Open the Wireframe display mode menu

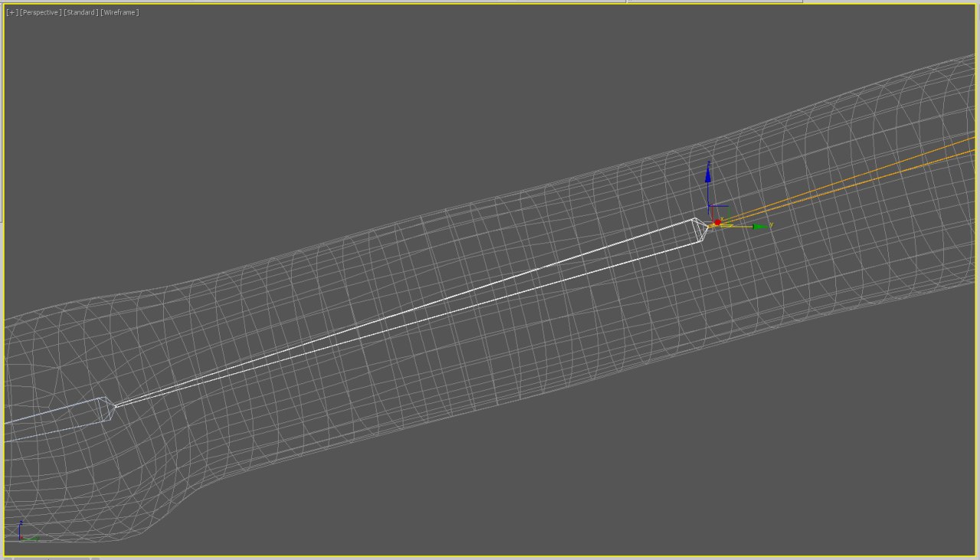tap(119, 12)
